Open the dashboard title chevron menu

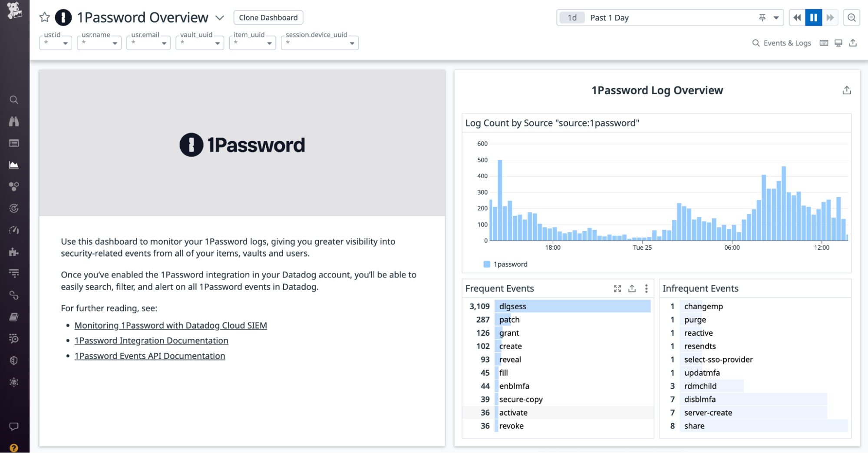tap(220, 18)
